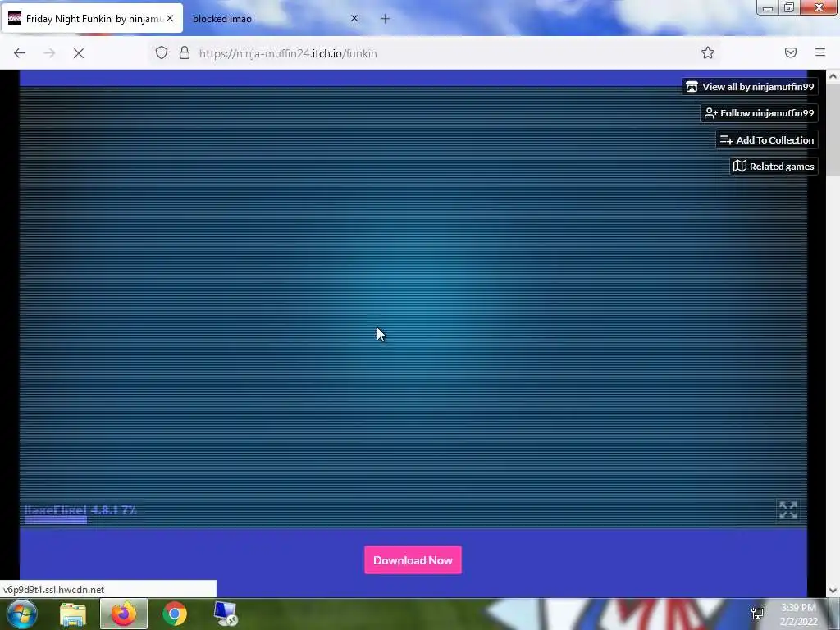Stop loading the page with the X button

coord(79,53)
